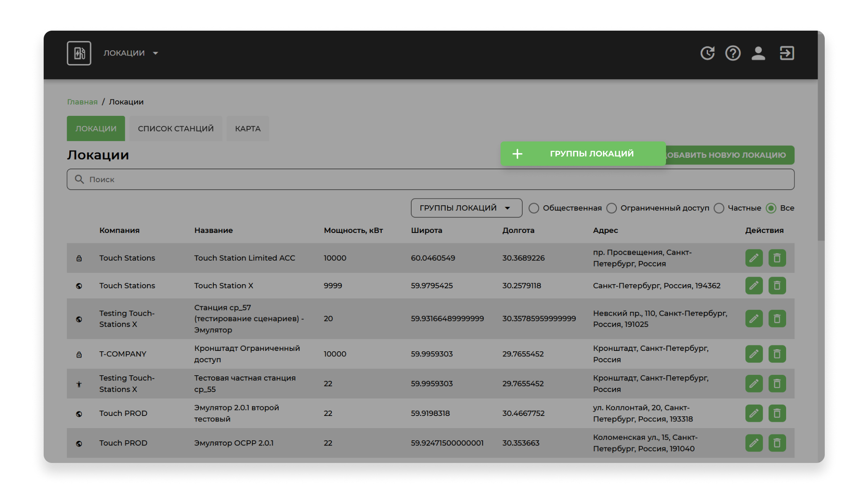Click the Мощность, кВт column header
This screenshot has width=868, height=494.
(353, 230)
